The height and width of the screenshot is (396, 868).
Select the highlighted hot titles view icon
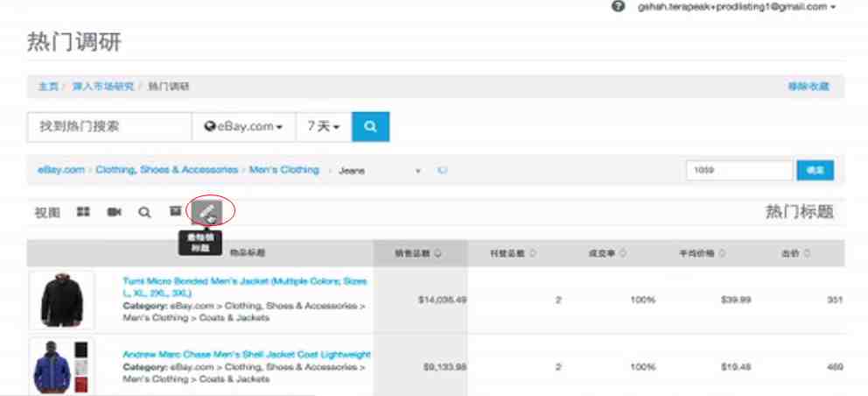click(207, 211)
